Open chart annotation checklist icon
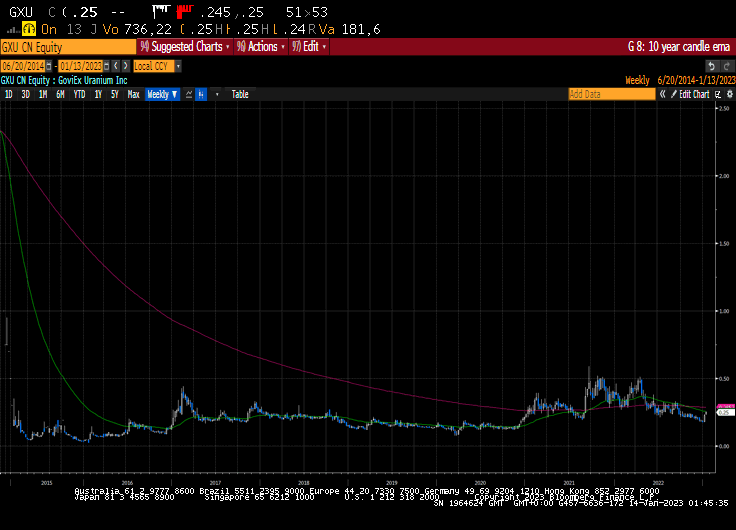This screenshot has width=736, height=530. 718,94
